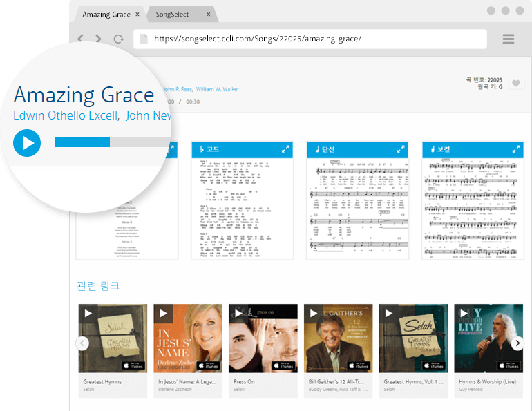Open author link William W. Walker
This screenshot has width=532, height=411.
(x=218, y=89)
